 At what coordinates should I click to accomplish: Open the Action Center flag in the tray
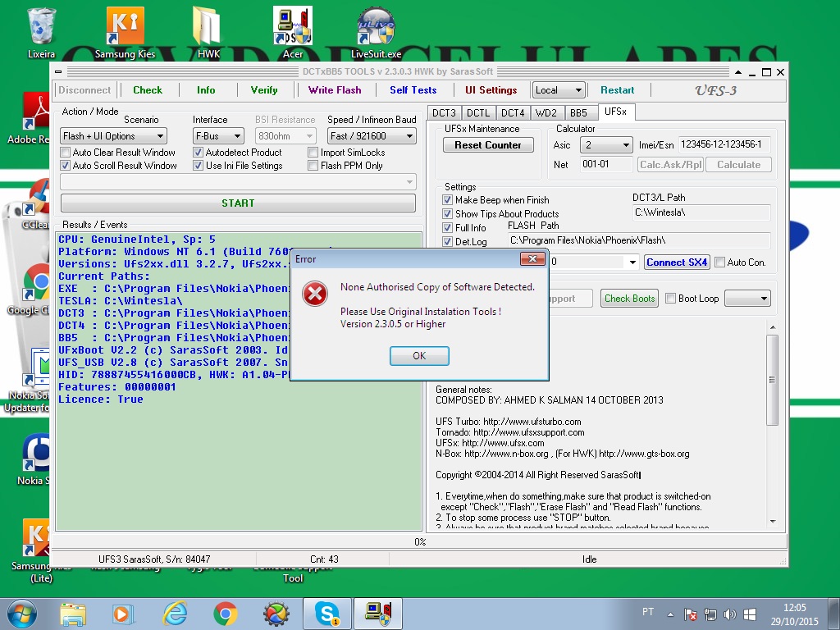[691, 614]
